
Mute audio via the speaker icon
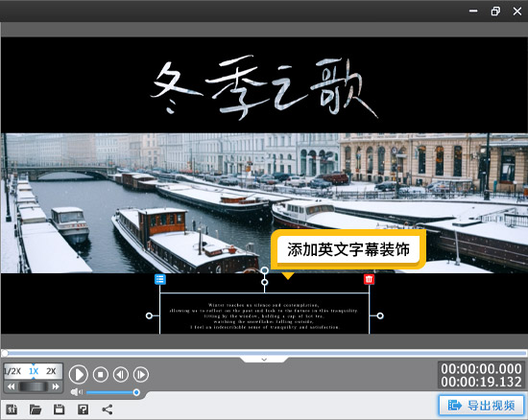(77, 392)
